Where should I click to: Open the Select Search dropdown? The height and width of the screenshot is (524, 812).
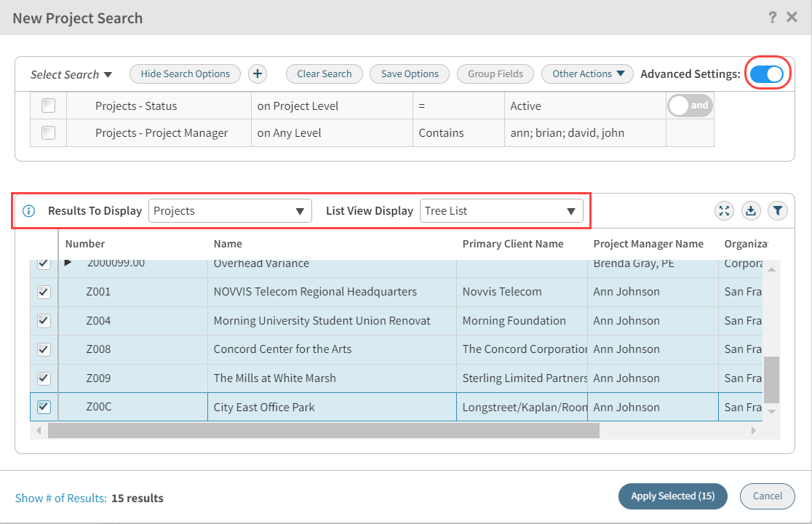[71, 74]
